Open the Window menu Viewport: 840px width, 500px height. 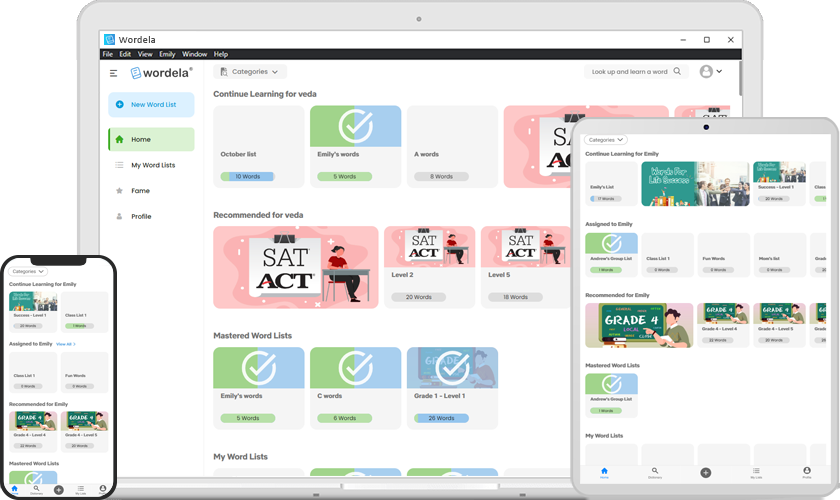[194, 54]
